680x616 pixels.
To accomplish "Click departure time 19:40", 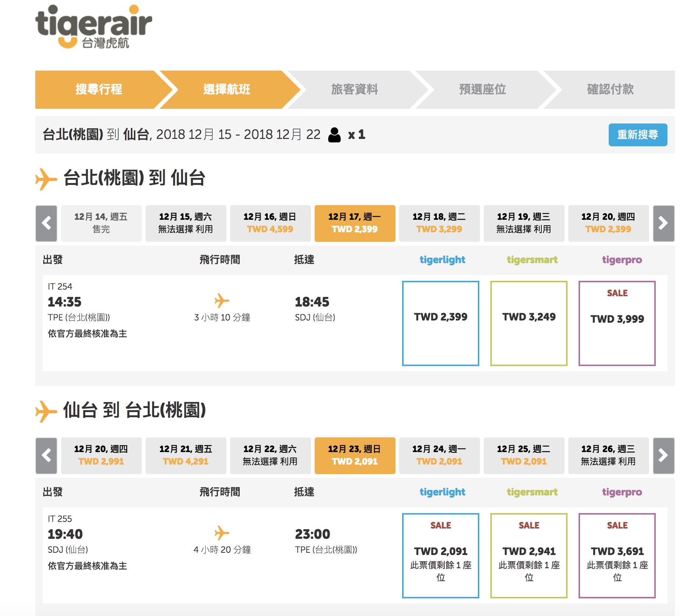I will 65,534.
